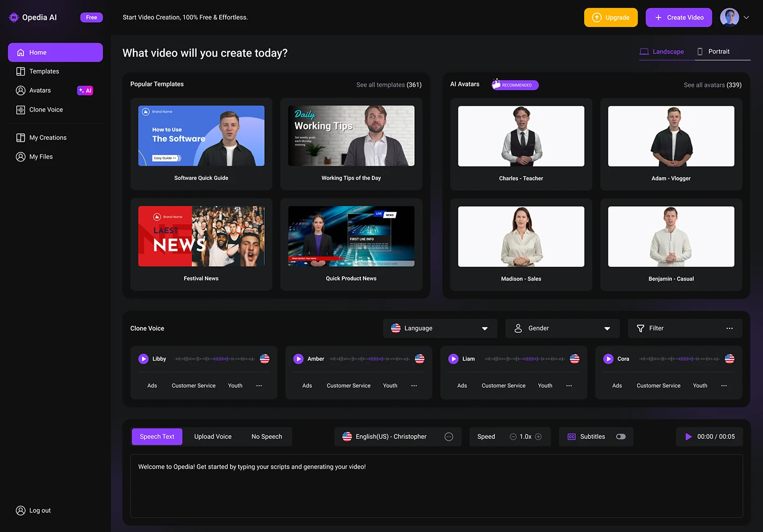Decrease speed with the minus icon
Screen dimensions: 763x532
click(x=513, y=437)
